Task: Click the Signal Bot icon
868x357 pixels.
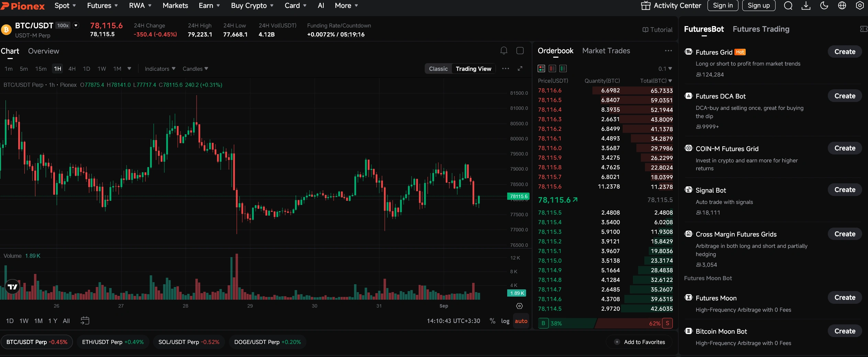Action: click(689, 190)
